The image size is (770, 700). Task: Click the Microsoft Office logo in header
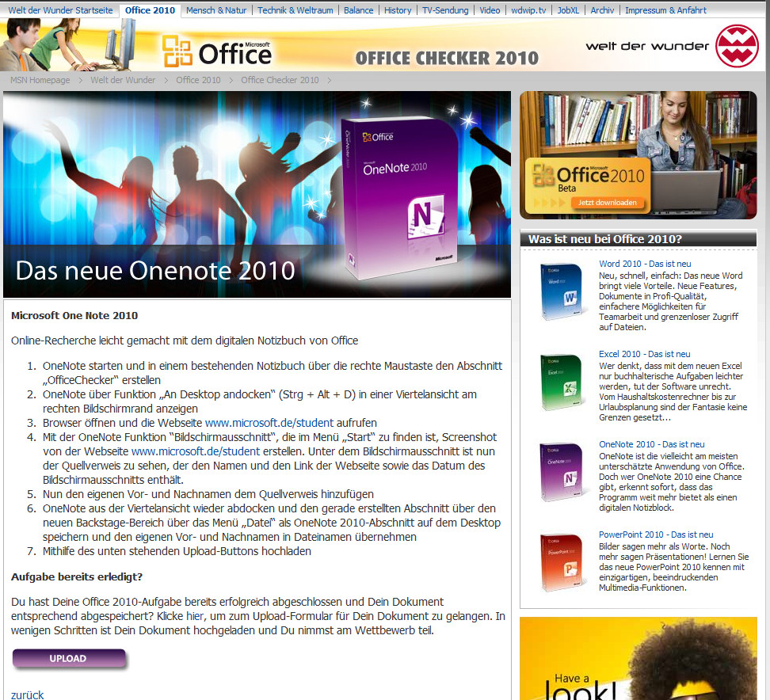(x=216, y=51)
